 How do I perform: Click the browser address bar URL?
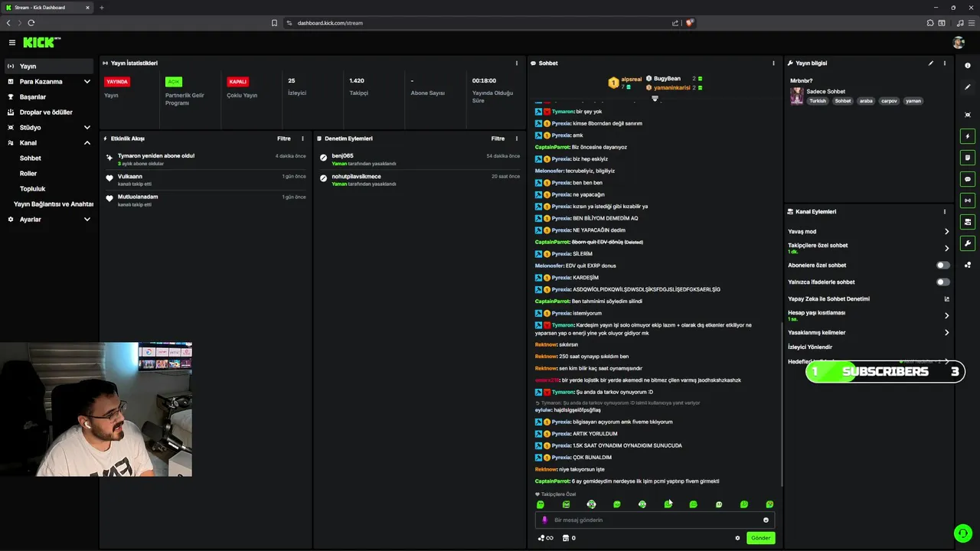330,23
